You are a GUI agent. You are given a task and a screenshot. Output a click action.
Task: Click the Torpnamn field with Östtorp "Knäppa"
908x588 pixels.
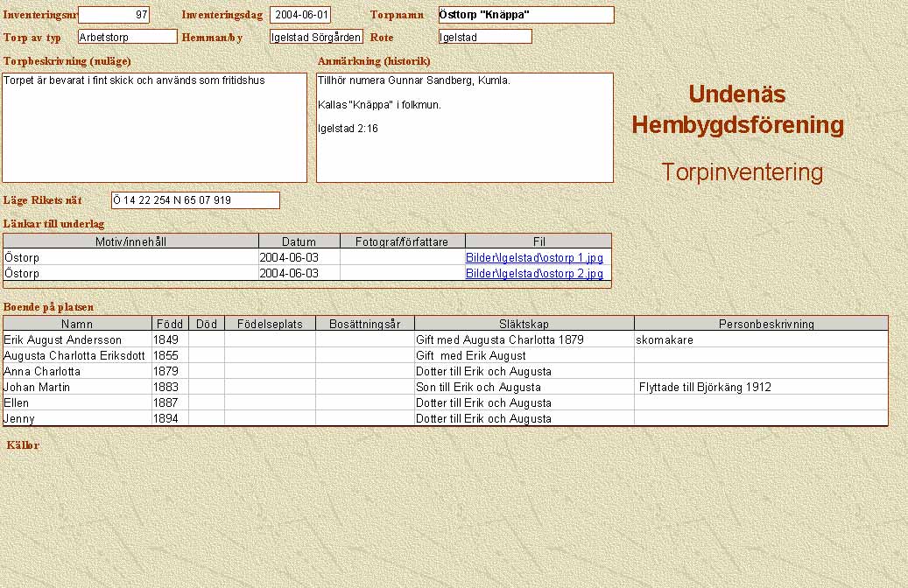pos(525,15)
